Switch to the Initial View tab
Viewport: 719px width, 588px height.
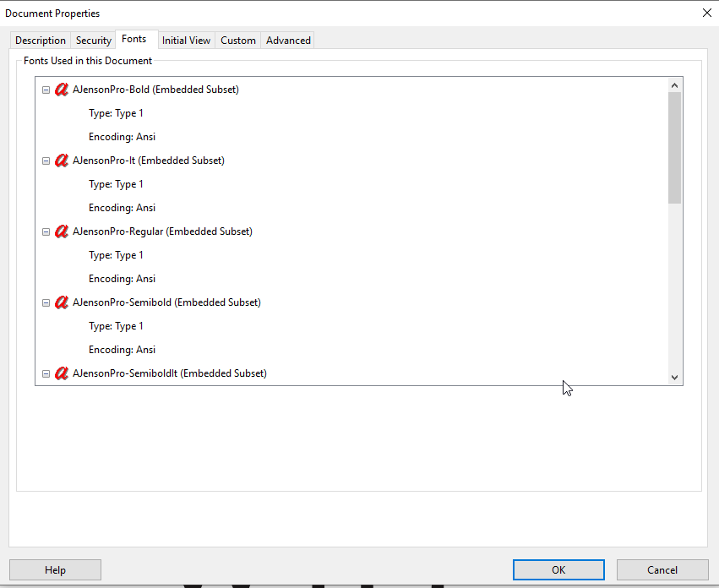(186, 40)
